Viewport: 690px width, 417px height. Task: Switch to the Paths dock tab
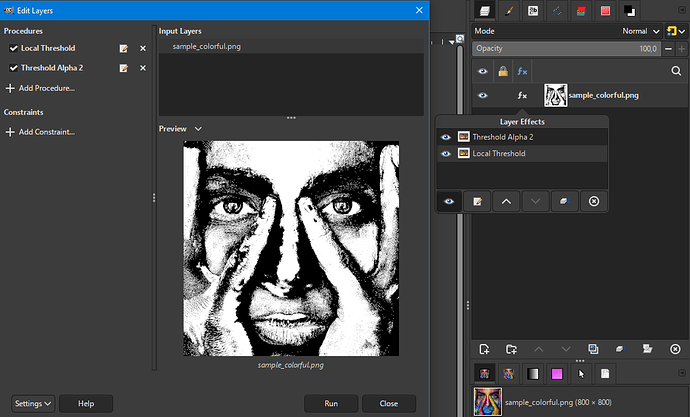[557, 11]
